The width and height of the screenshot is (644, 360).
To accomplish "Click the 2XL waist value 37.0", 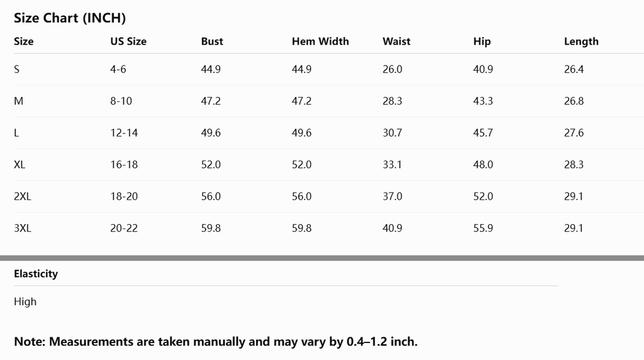I will pyautogui.click(x=392, y=196).
